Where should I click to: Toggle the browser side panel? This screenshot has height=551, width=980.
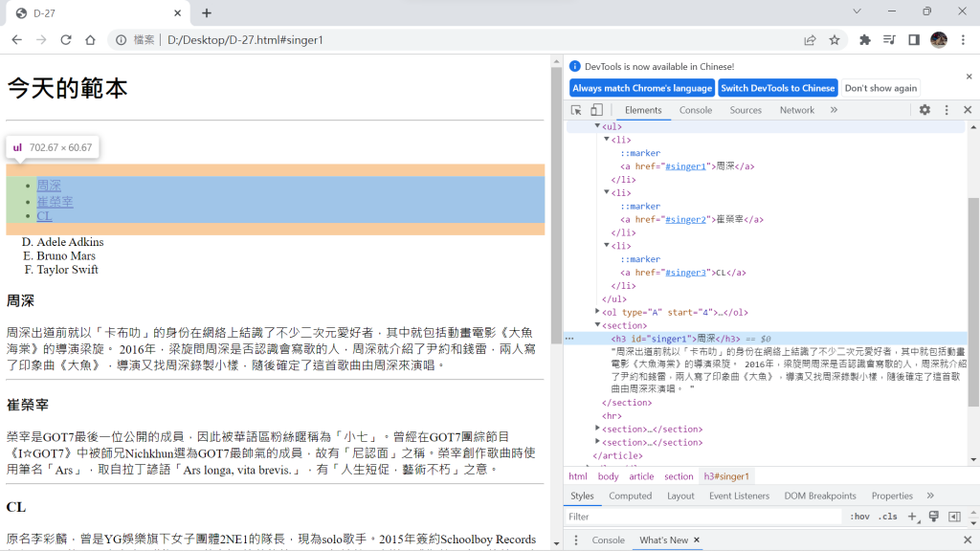coord(914,40)
